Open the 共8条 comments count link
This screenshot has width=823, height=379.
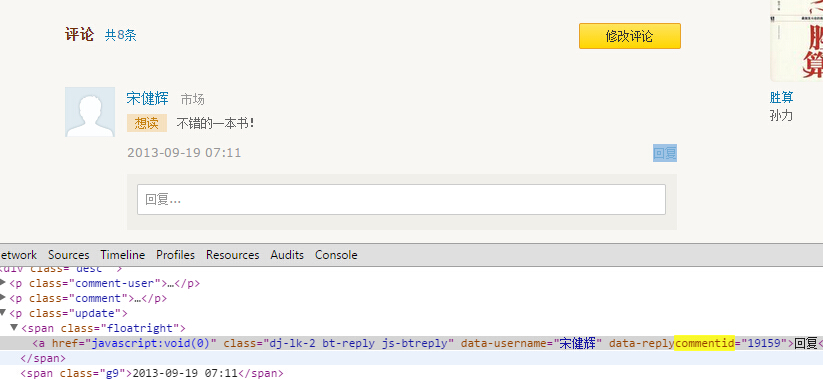point(121,36)
